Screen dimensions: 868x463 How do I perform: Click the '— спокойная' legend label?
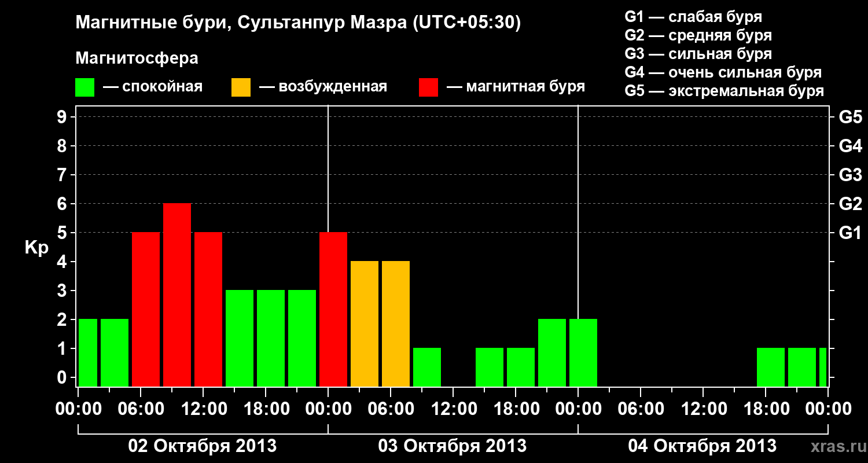tap(153, 87)
